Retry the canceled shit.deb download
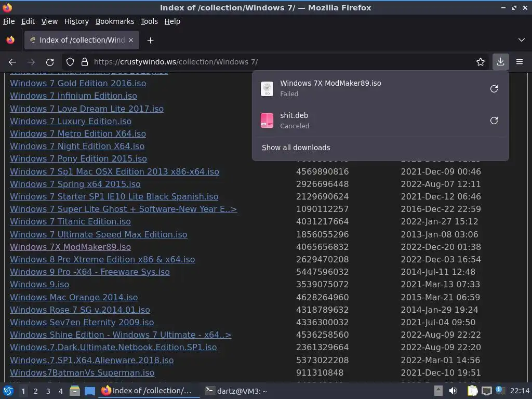532x399 pixels. (494, 121)
